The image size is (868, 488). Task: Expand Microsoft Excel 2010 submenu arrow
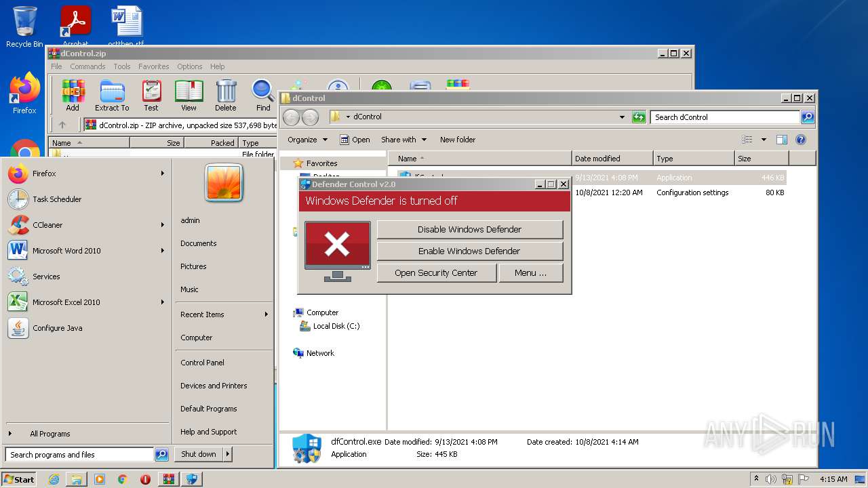pos(163,302)
